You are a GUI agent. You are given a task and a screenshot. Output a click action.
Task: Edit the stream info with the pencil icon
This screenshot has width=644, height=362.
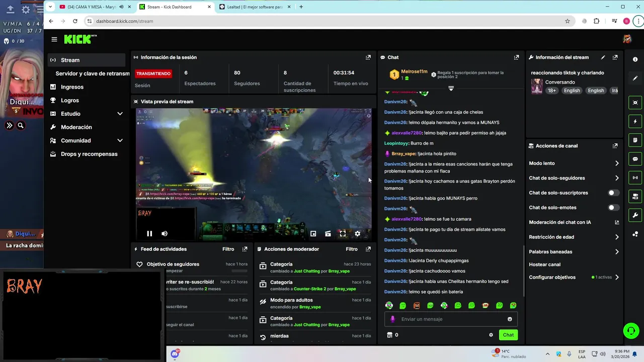point(603,57)
